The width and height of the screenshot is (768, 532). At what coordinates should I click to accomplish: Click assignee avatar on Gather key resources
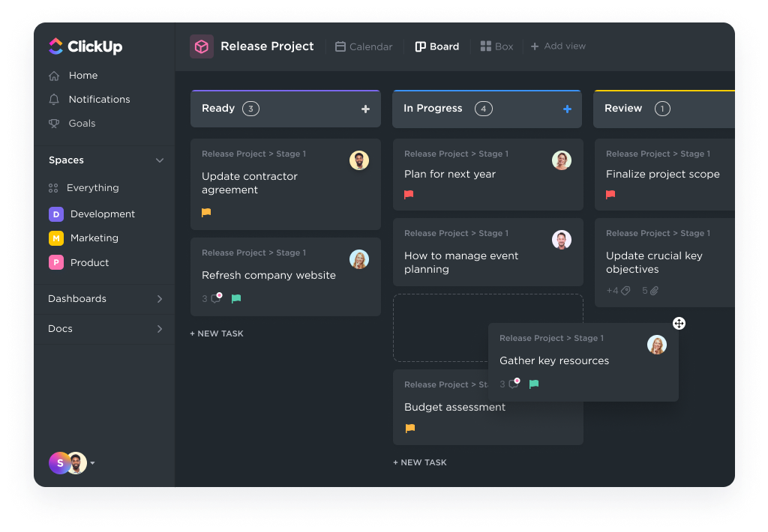tap(657, 345)
